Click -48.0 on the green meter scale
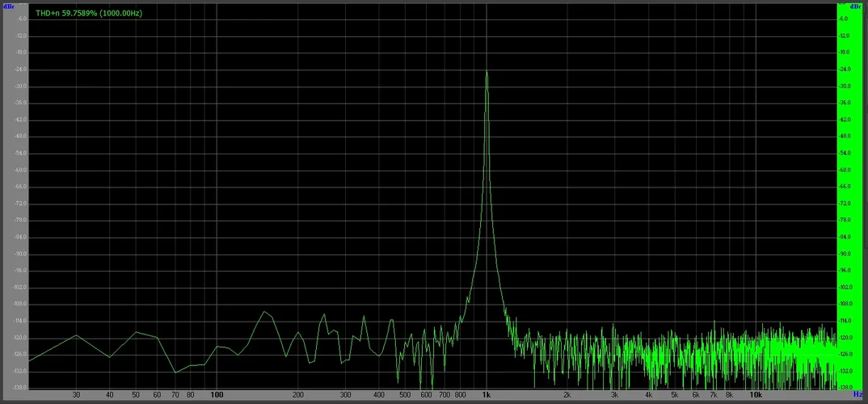Image resolution: width=868 pixels, height=404 pixels. tap(845, 136)
